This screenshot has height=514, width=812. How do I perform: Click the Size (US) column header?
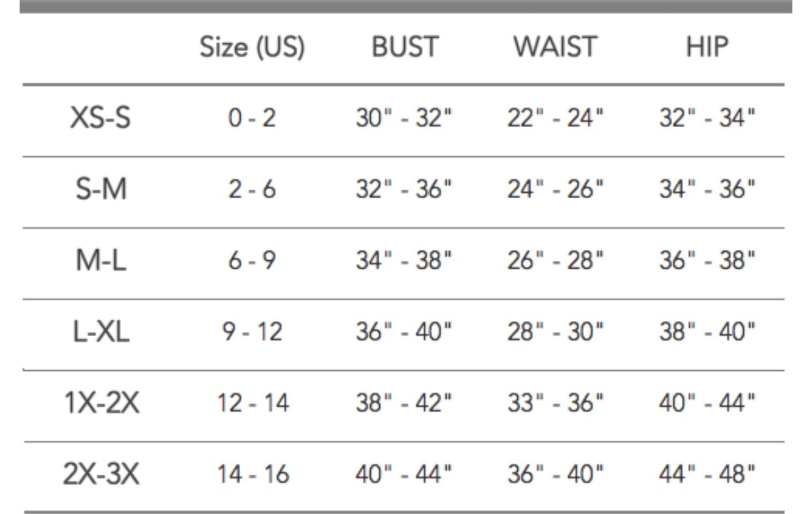click(x=252, y=48)
